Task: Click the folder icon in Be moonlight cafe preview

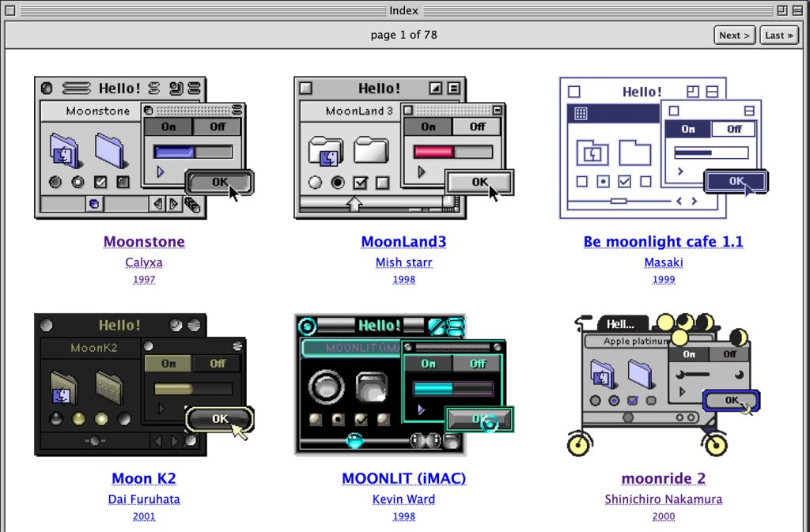Action: point(634,153)
